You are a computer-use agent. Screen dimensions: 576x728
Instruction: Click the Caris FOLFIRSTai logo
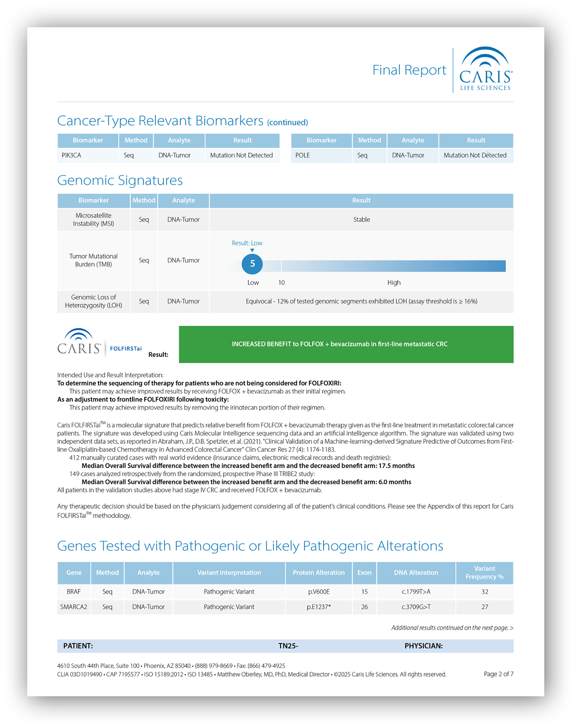[x=99, y=343]
